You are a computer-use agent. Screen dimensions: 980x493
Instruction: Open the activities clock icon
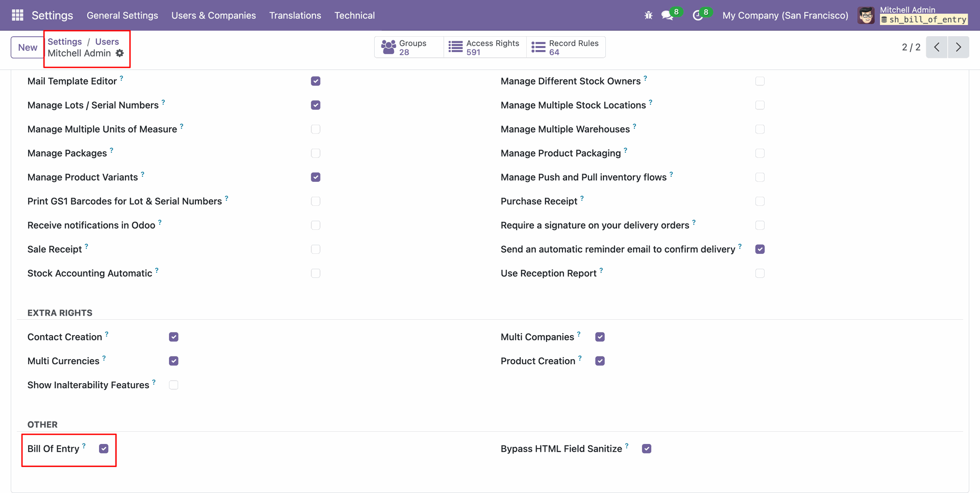click(x=697, y=15)
